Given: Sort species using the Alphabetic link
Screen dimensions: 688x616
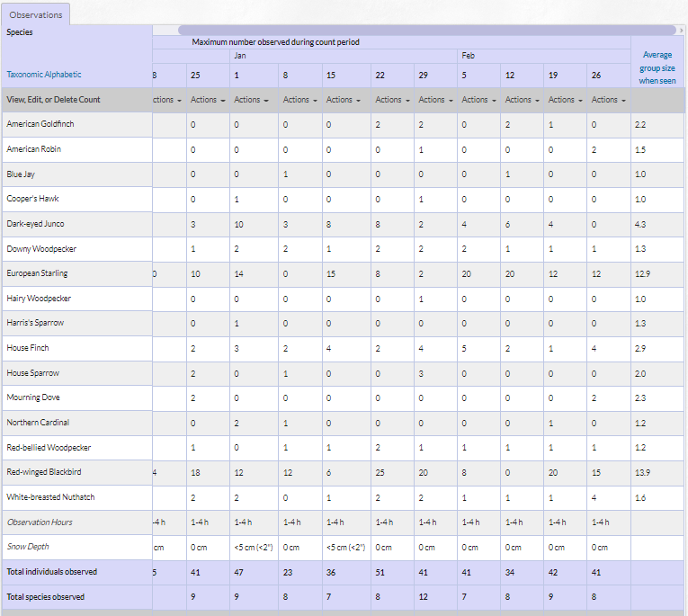Looking at the screenshot, I should [x=63, y=75].
